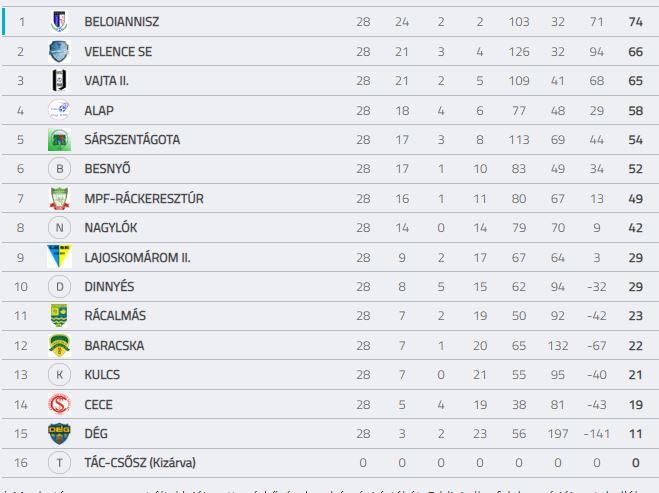Image resolution: width=659 pixels, height=493 pixels.
Task: Click the Cece red S logo
Action: coord(59,404)
